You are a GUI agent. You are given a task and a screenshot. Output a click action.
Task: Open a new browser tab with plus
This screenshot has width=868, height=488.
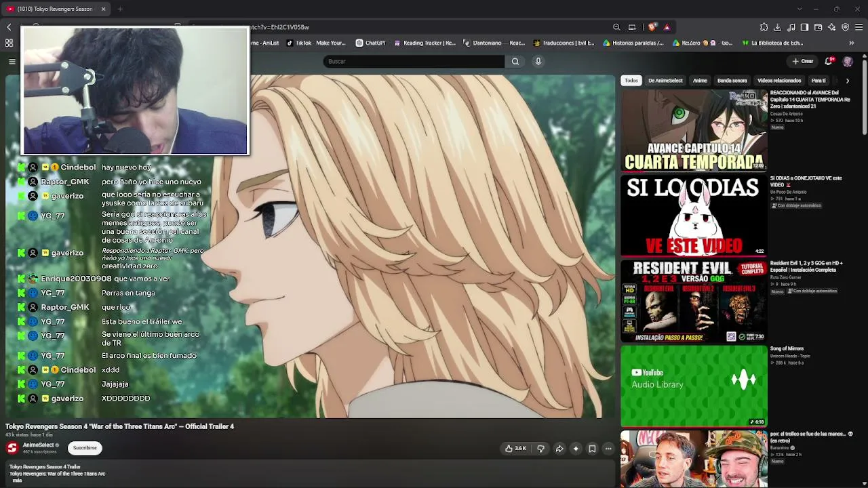click(x=120, y=9)
